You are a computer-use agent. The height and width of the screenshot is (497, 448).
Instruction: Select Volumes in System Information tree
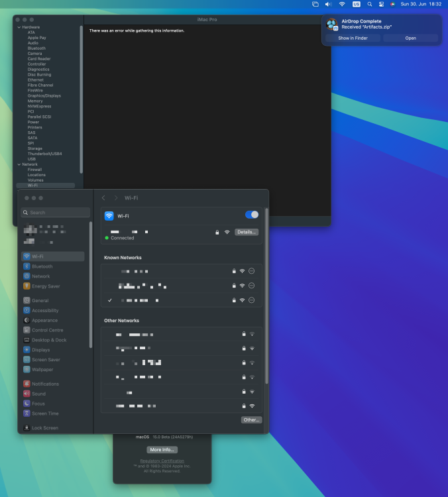point(36,180)
